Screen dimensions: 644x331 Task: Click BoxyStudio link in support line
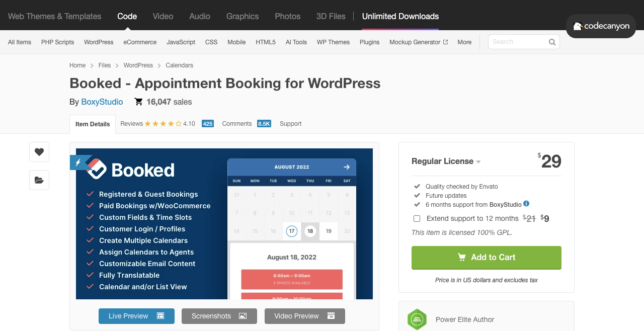click(505, 205)
